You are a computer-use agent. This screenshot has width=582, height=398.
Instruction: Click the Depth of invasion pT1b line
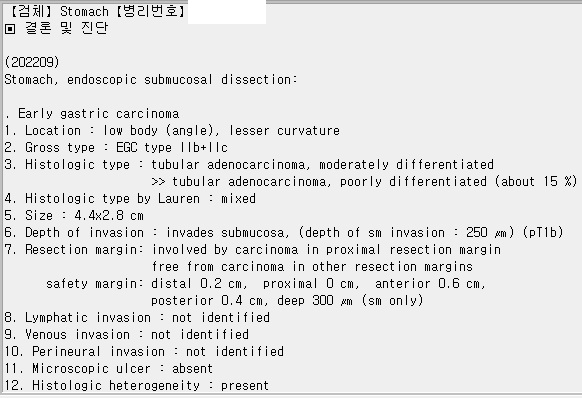click(284, 233)
